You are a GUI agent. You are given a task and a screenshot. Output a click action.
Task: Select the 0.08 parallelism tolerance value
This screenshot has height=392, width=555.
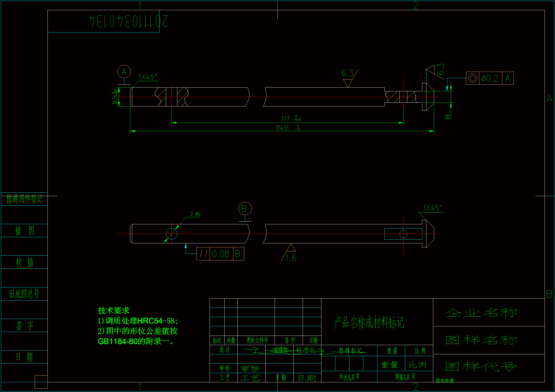point(221,254)
